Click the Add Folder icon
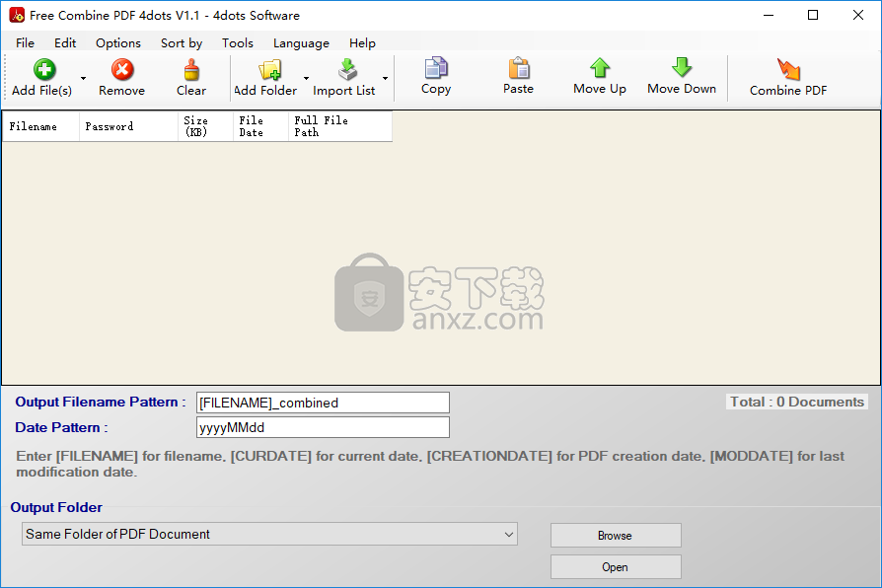 point(270,70)
